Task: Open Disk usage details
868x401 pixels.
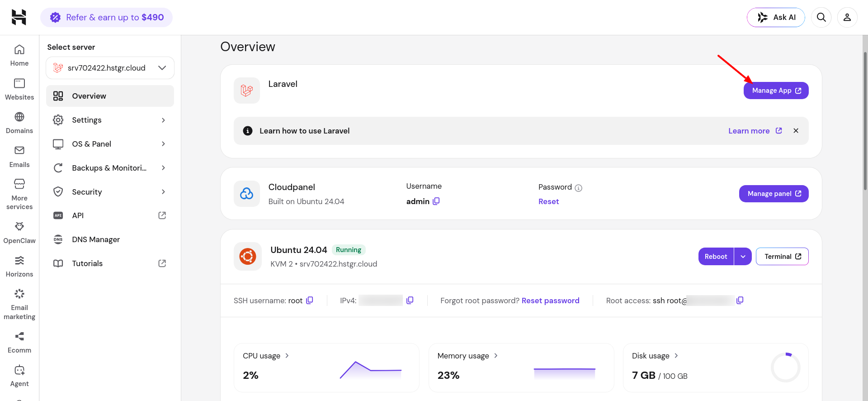Action: 655,356
